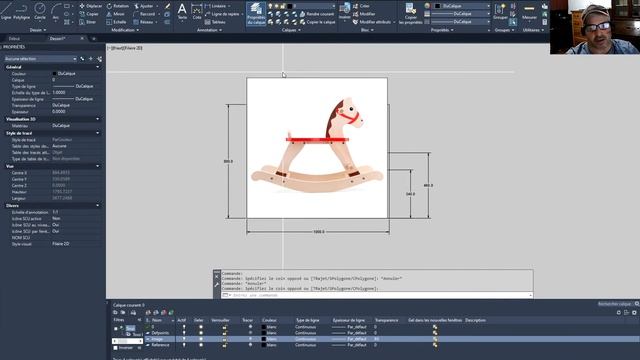Toggle Geler for Reference layer
Image resolution: width=640 pixels, height=360 pixels.
[x=200, y=345]
